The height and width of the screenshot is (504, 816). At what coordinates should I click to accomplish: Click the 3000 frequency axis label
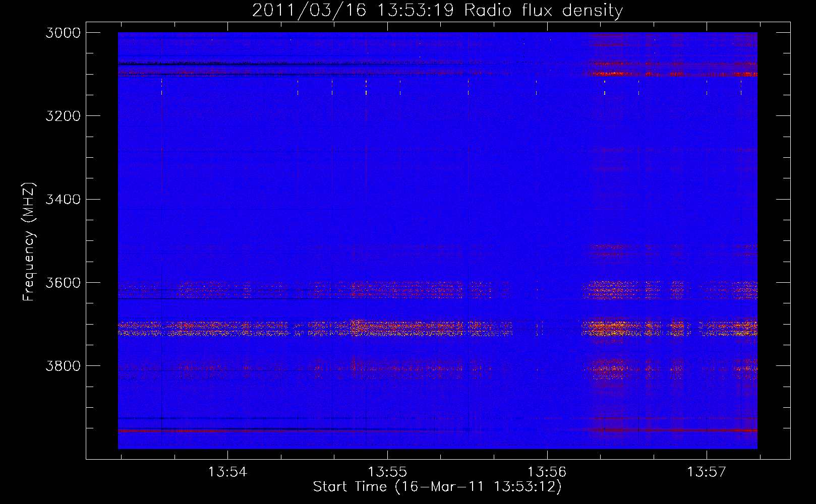click(63, 33)
